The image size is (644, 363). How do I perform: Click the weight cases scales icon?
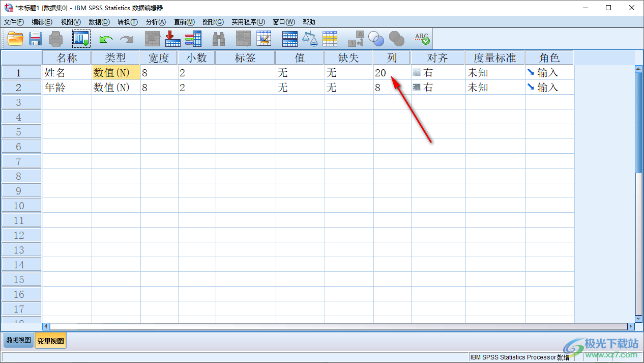click(x=310, y=39)
